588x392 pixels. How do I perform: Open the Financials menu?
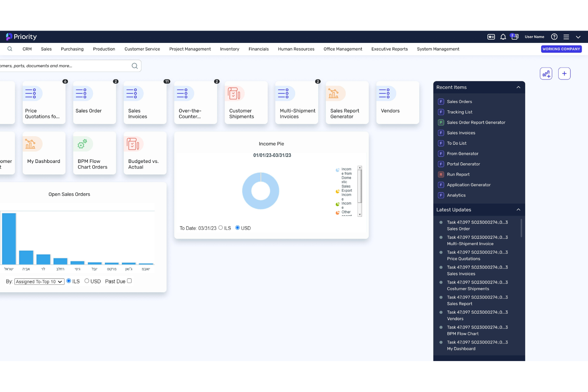coord(259,49)
